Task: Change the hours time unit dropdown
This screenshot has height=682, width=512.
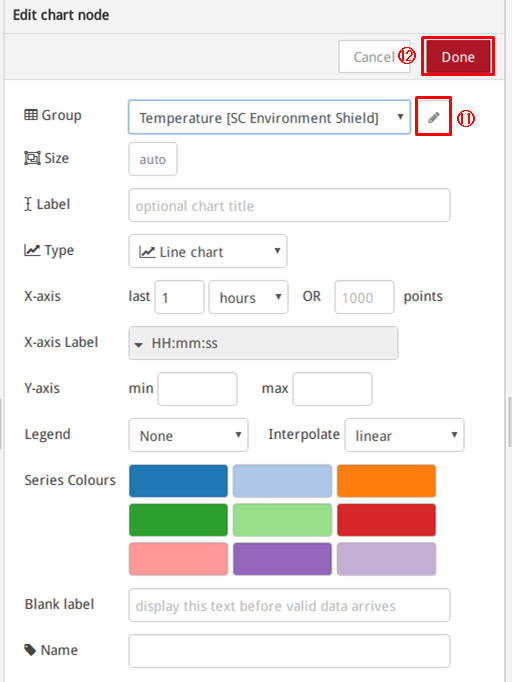Action: tap(248, 297)
